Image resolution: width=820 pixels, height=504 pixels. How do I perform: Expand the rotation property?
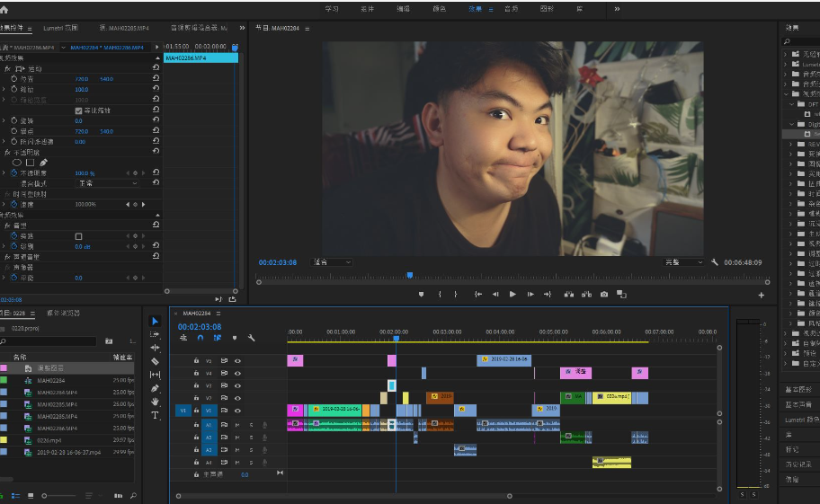click(x=4, y=120)
